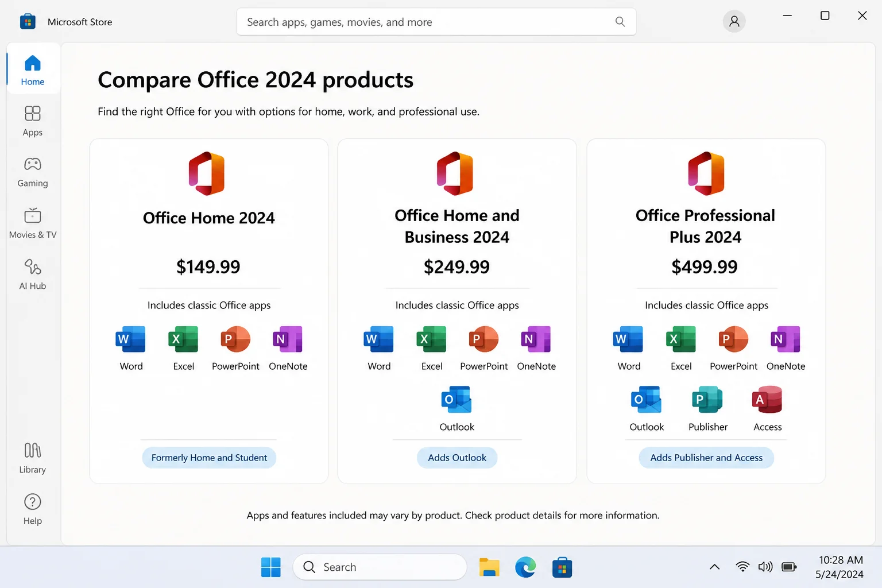The image size is (882, 588).
Task: Open Wi-Fi network settings in tray
Action: (742, 567)
